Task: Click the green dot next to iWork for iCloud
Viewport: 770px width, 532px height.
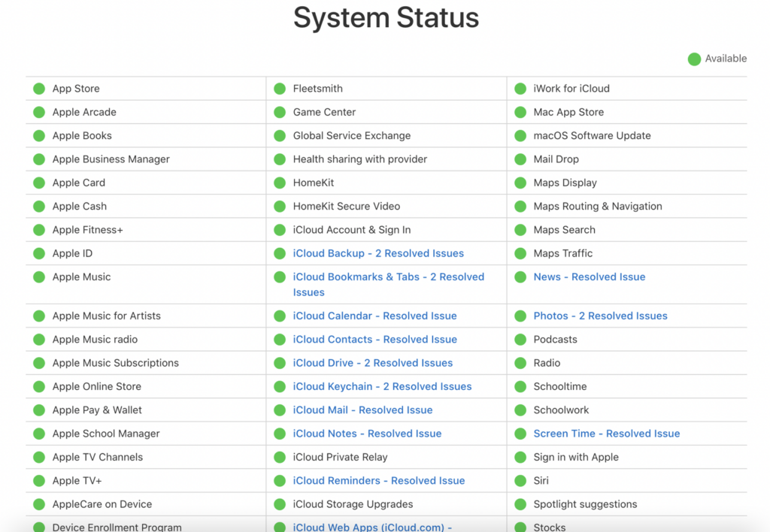Action: coord(520,89)
